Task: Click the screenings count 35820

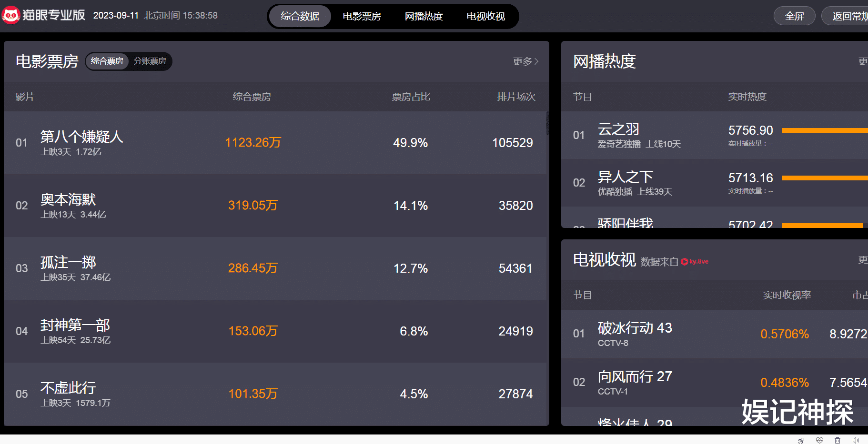Action: 516,206
